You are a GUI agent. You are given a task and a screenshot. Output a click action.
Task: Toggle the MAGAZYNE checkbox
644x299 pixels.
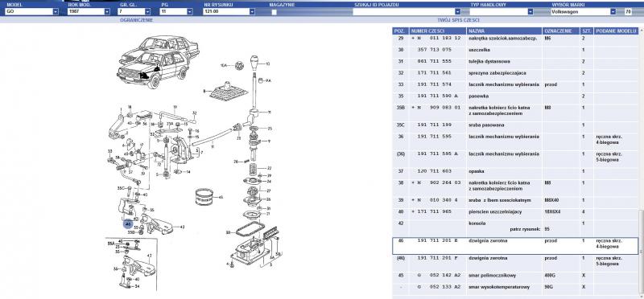tap(274, 12)
